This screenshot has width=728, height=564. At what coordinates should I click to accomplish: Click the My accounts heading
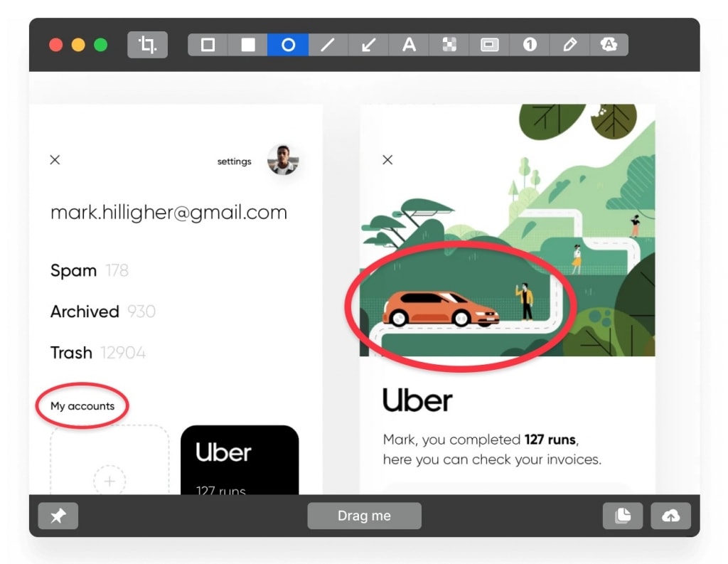(82, 406)
